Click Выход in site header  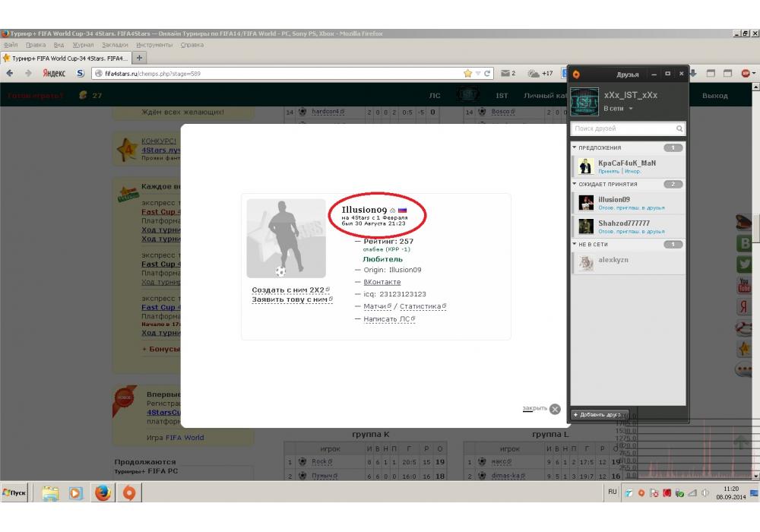pyautogui.click(x=715, y=96)
